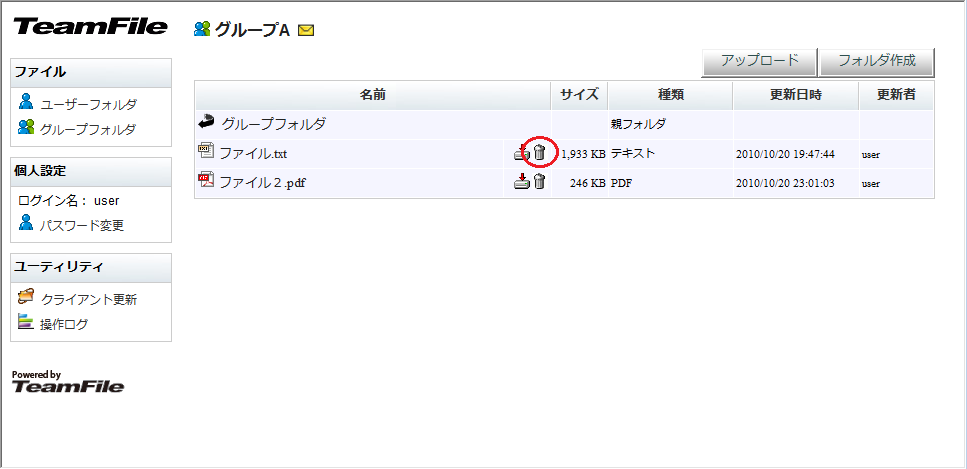Click the PDF file icon of ファイル２.pdf

[x=207, y=180]
